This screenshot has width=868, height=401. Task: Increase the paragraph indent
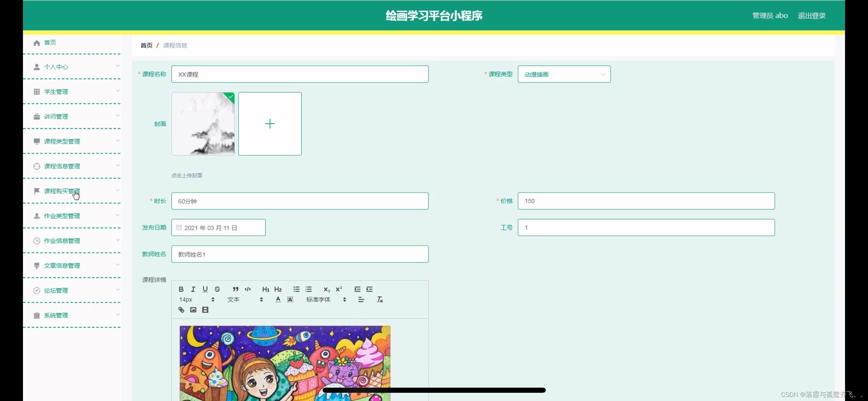369,289
